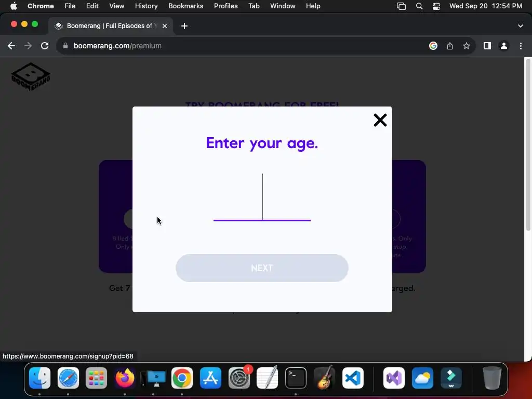Screen dimensions: 532x399
Task: Open the Chrome profile icon
Action: [x=504, y=46]
